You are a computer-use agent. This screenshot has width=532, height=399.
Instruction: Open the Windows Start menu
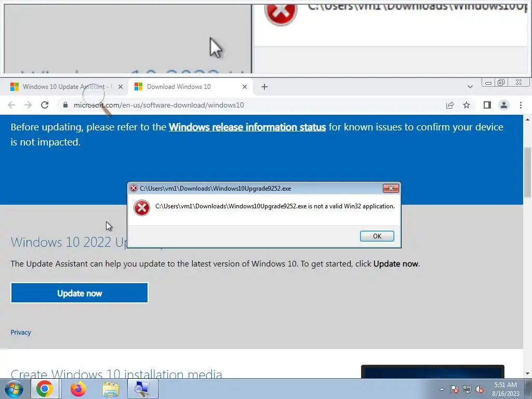(14, 389)
